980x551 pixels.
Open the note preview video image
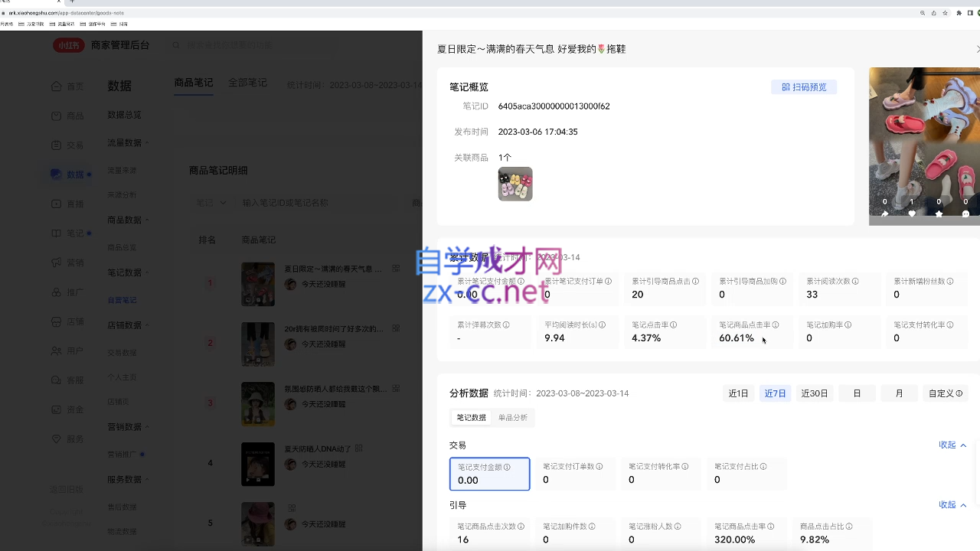tap(924, 146)
